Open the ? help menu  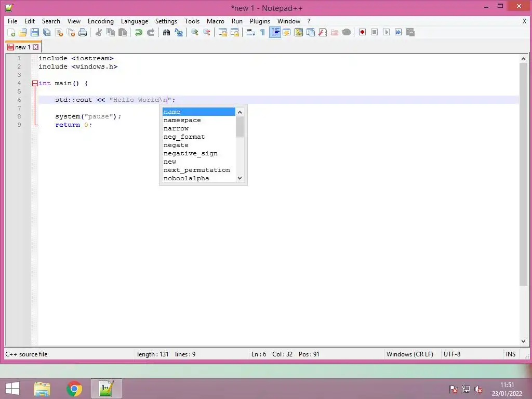[x=309, y=21]
